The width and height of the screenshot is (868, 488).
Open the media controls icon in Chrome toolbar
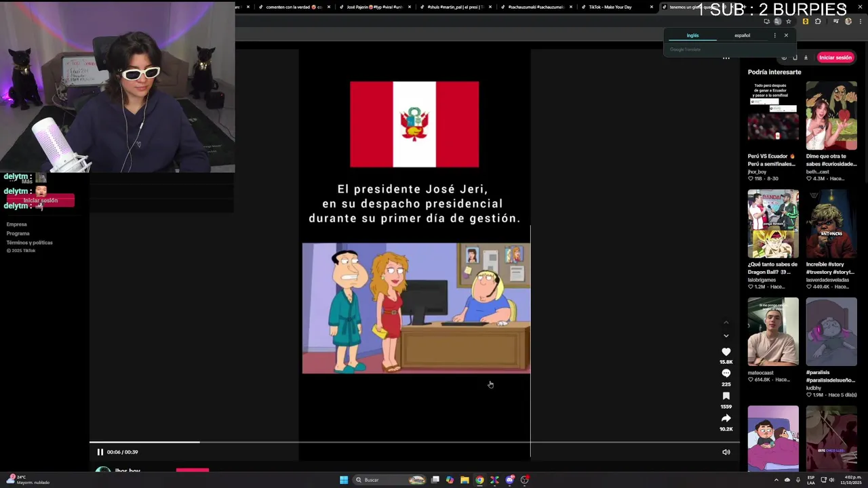(x=835, y=22)
